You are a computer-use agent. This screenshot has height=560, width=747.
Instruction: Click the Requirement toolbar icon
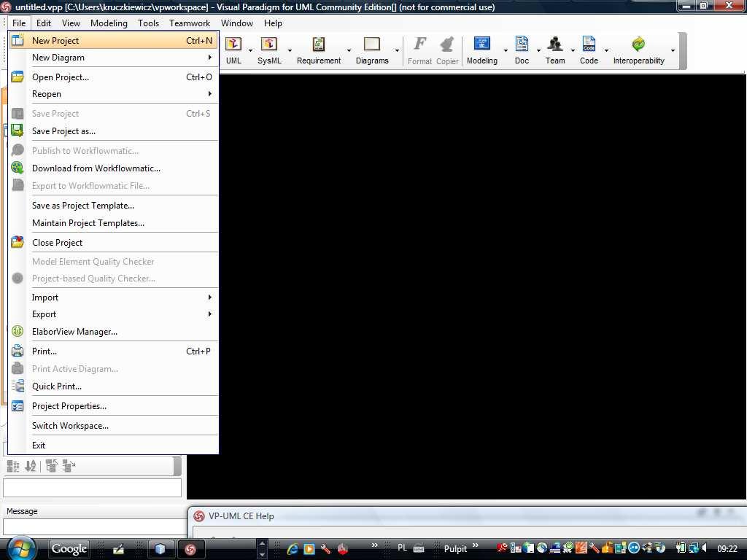pos(318,44)
